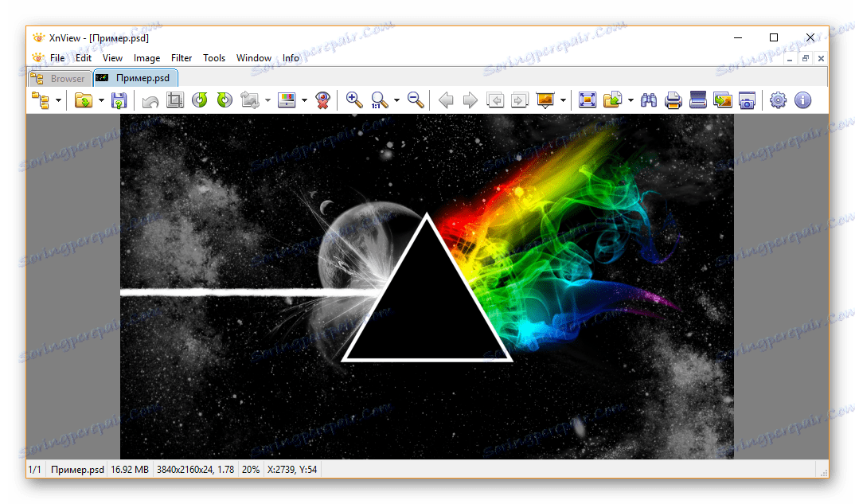Click the Previous page icon
Image resolution: width=855 pixels, height=504 pixels.
coord(495,100)
